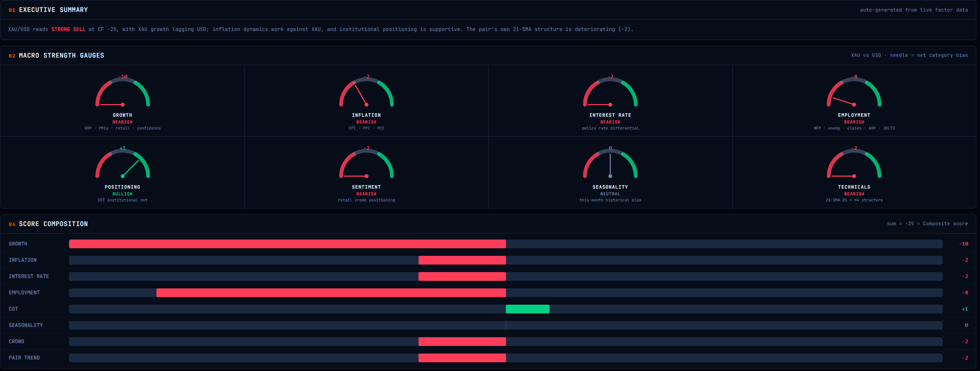Click the +1 value in the COT row
This screenshot has height=371, width=980.
pos(965,309)
